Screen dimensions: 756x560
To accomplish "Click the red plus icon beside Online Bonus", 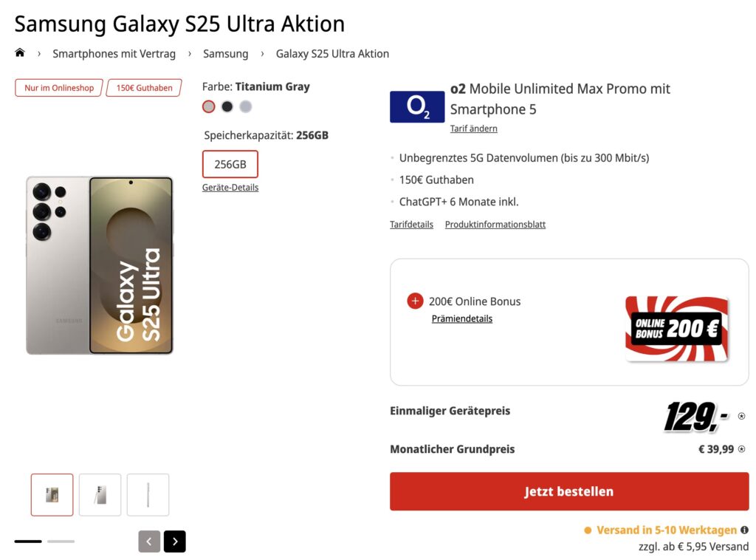I will [x=415, y=301].
